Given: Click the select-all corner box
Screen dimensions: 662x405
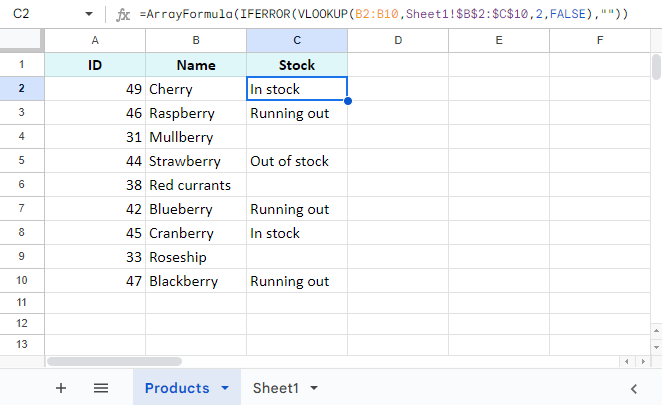Looking at the screenshot, I should click(x=22, y=41).
